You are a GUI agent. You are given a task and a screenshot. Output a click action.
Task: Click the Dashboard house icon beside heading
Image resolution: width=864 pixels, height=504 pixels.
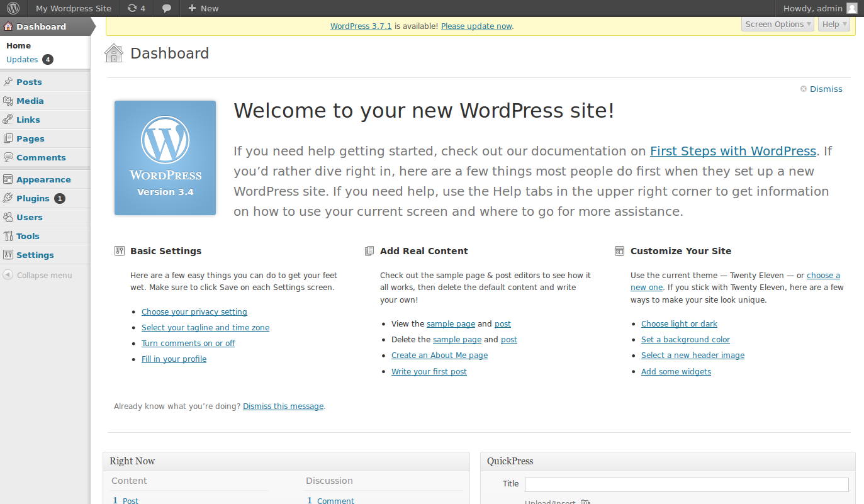(114, 53)
